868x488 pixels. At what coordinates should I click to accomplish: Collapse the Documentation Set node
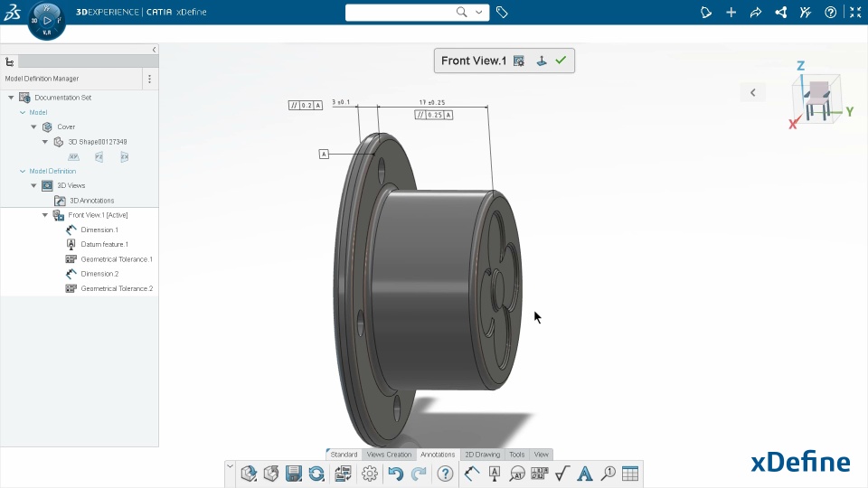click(11, 98)
